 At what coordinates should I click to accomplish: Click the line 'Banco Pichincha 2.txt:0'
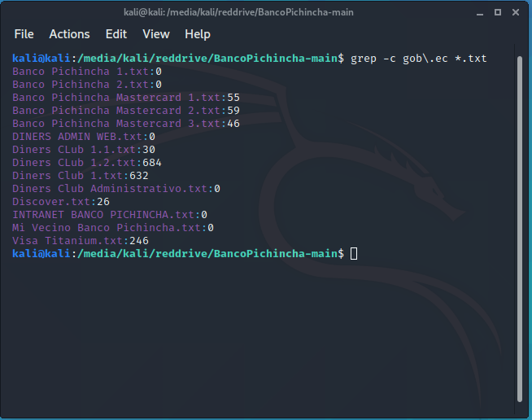(x=87, y=85)
